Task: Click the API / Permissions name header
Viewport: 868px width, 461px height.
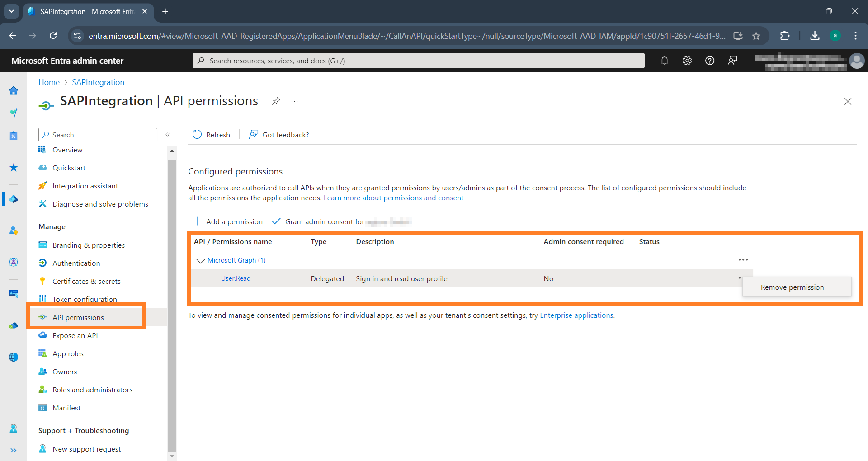Action: click(x=233, y=241)
